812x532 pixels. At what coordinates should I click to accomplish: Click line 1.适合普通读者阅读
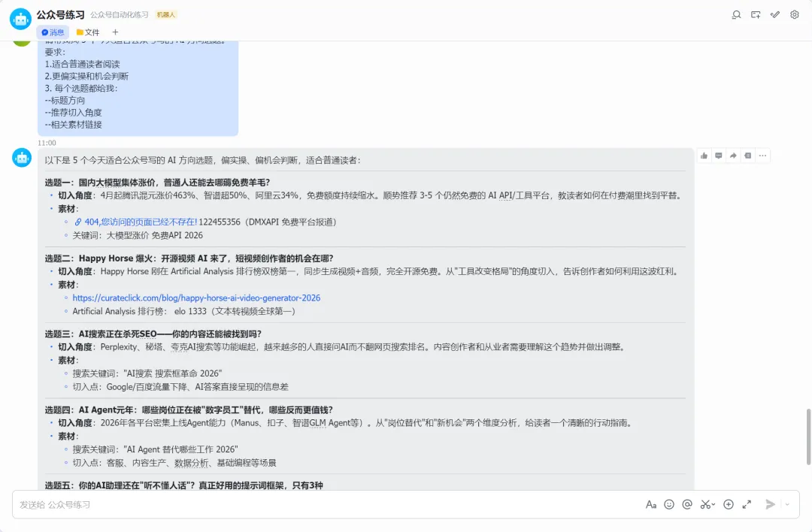83,64
